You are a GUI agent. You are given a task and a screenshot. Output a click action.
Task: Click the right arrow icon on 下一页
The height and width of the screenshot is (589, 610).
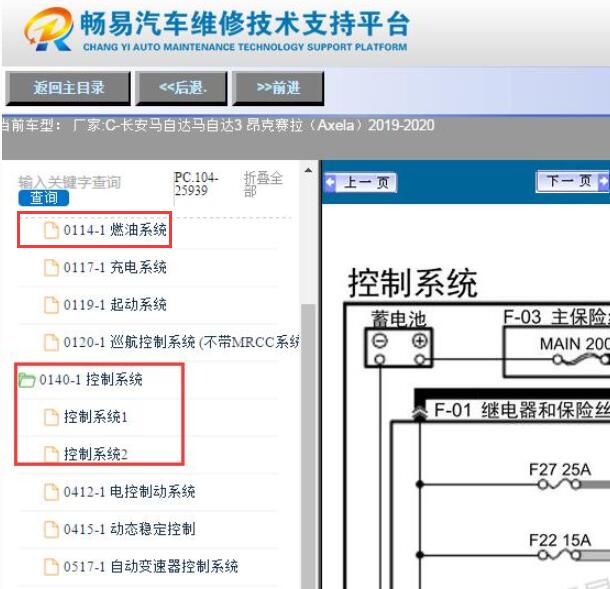click(x=603, y=181)
